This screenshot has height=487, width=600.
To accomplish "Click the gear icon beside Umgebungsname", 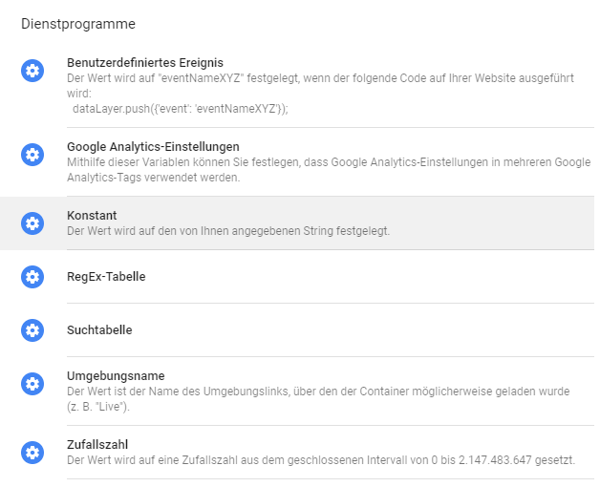I will [x=33, y=384].
